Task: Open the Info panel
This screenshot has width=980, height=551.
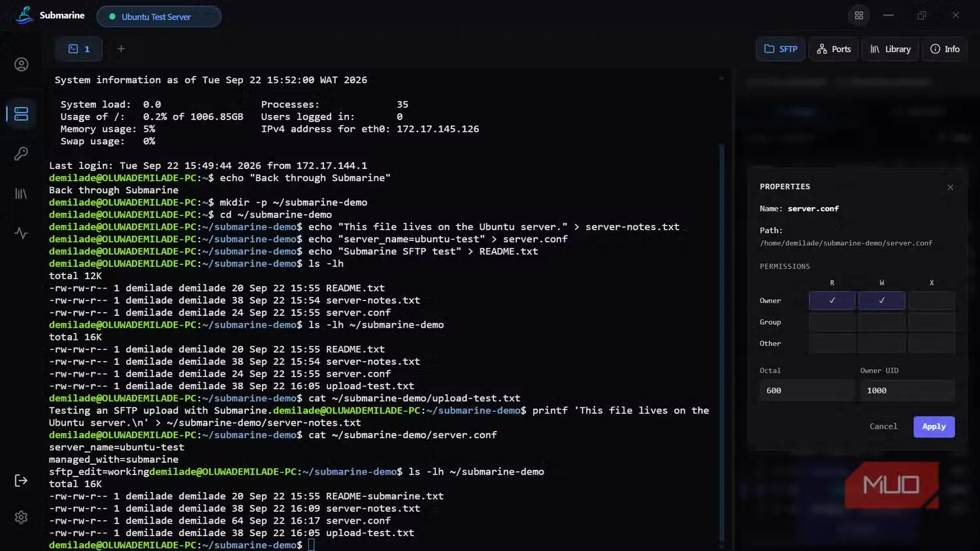Action: point(945,49)
